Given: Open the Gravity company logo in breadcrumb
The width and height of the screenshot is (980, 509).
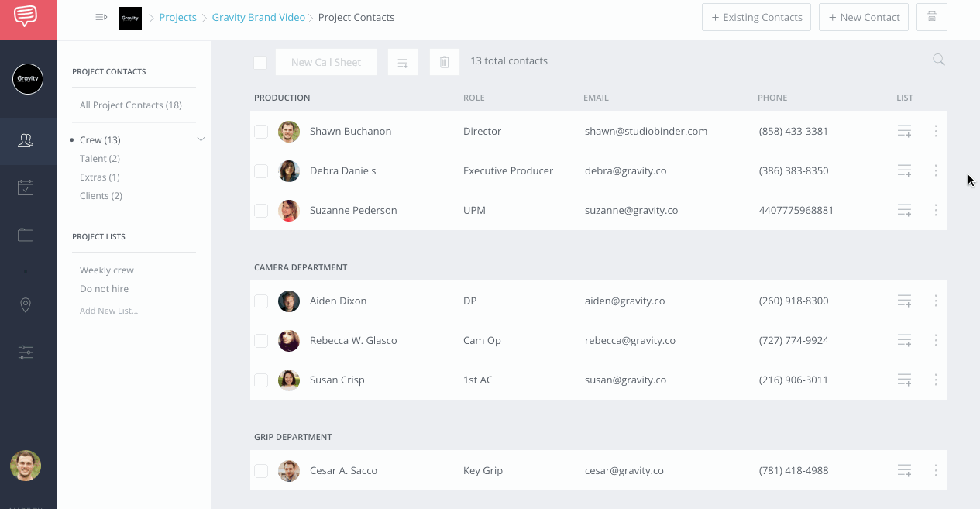Looking at the screenshot, I should 130,18.
